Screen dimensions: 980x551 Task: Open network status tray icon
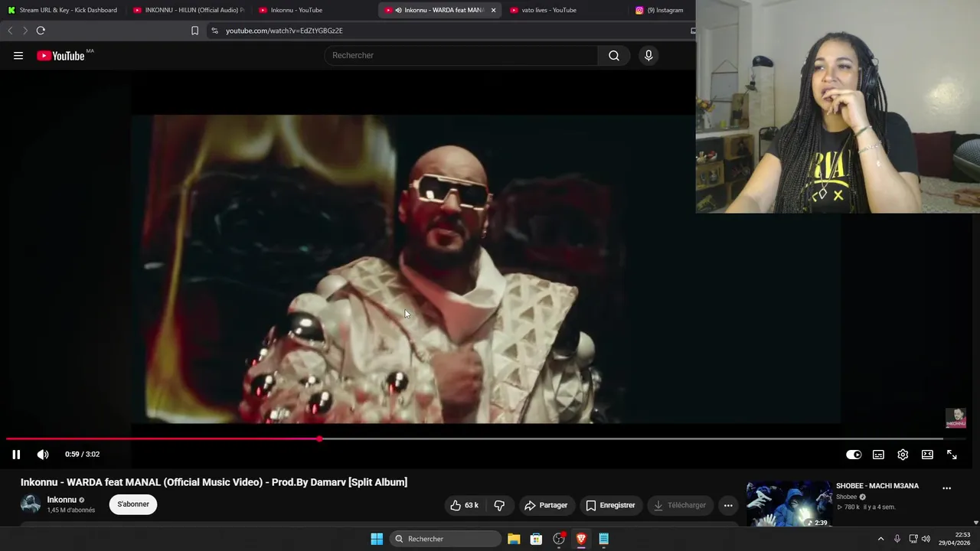[913, 539]
